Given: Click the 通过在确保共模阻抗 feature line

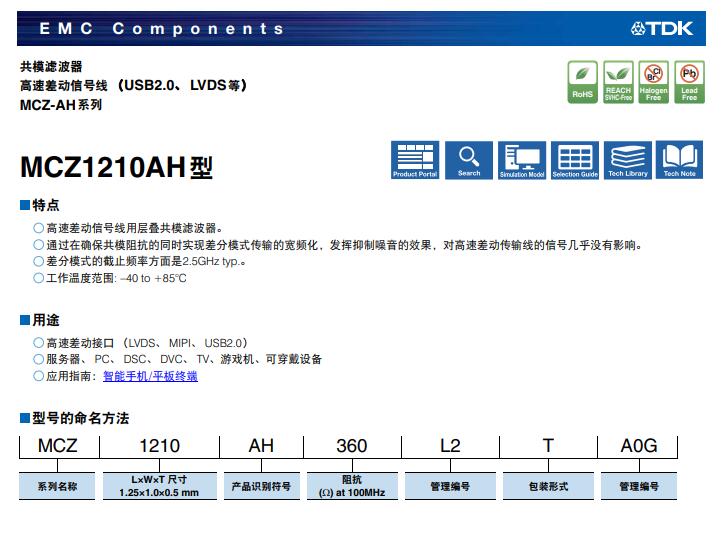Looking at the screenshot, I should pos(338,245).
